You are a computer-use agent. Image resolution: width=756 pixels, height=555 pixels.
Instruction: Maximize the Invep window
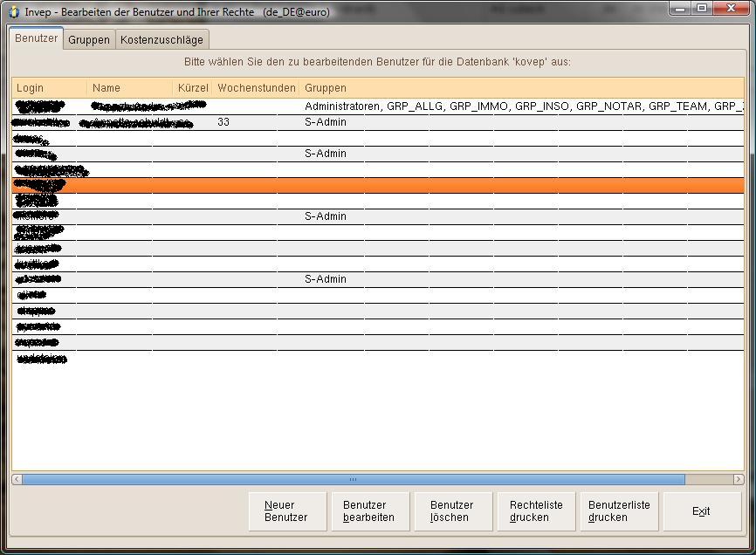[x=702, y=8]
